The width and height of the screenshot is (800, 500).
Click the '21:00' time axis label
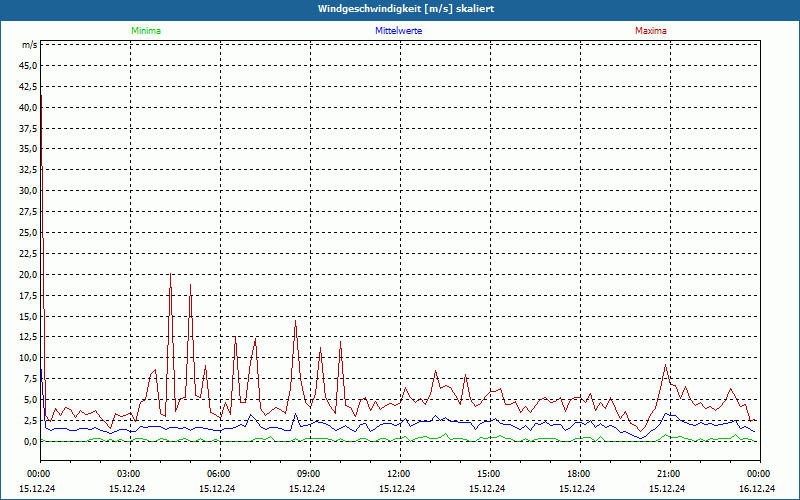point(670,474)
